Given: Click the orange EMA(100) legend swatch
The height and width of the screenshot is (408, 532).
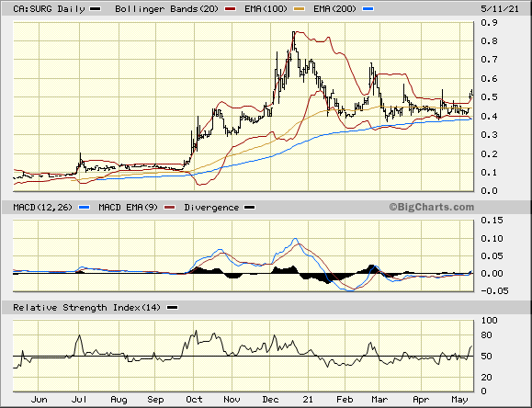Looking at the screenshot, I should click(x=300, y=9).
